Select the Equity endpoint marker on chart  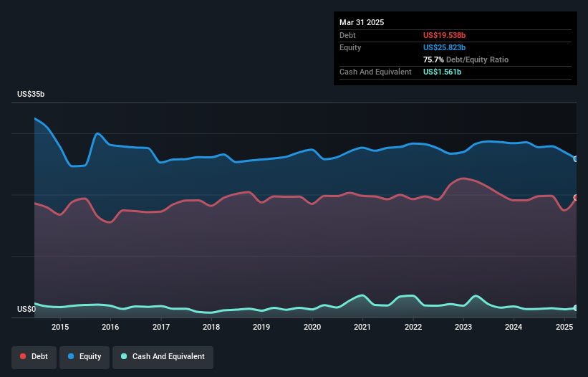coord(576,159)
